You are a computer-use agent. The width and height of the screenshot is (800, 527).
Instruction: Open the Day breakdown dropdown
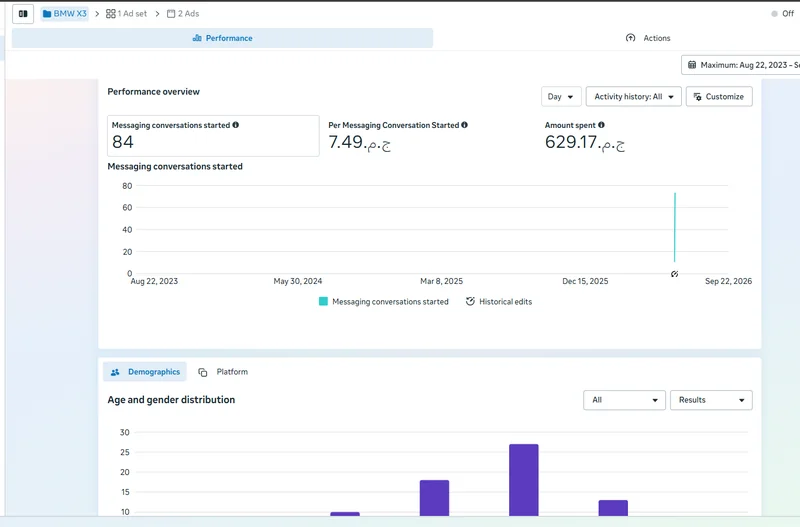561,96
